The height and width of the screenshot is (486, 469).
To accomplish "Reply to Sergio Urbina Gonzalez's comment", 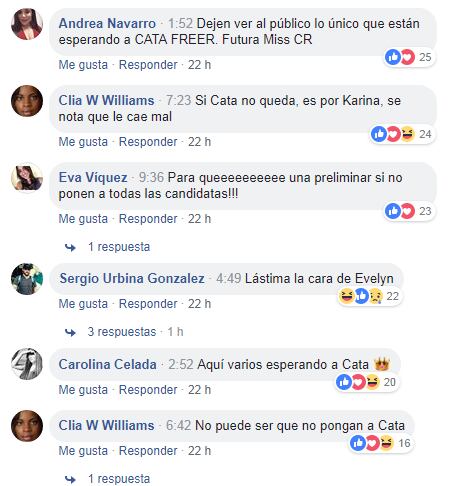I will click(148, 304).
